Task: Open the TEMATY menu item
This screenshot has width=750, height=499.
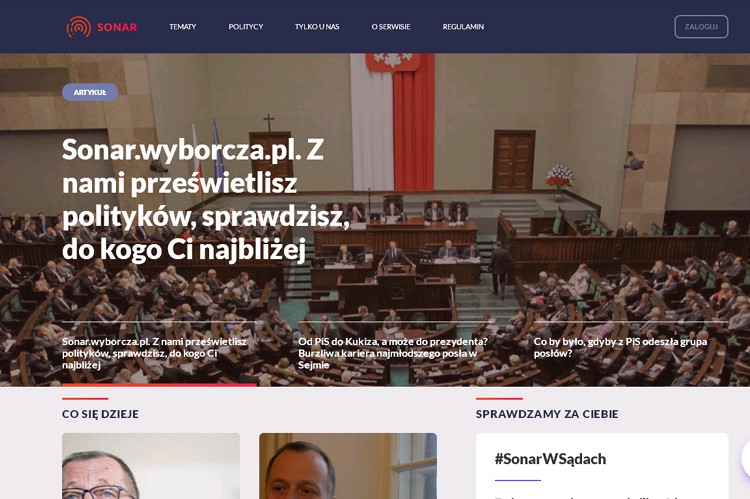Action: click(x=183, y=27)
